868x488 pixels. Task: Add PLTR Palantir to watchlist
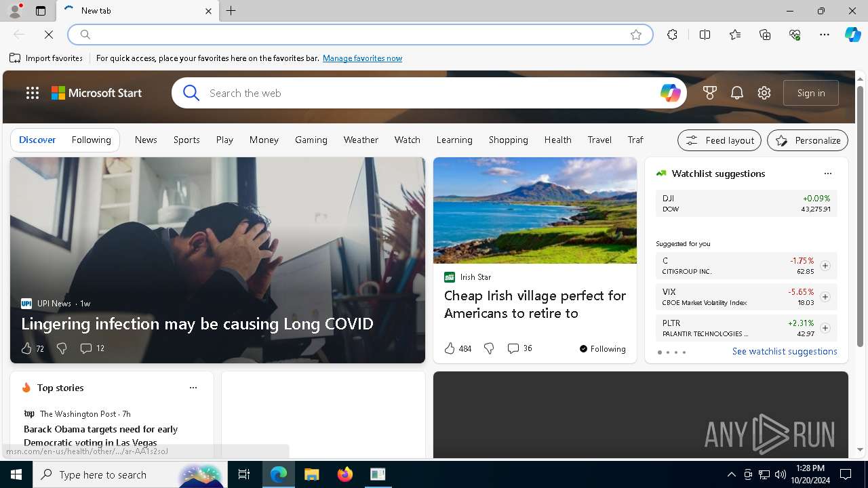(825, 328)
